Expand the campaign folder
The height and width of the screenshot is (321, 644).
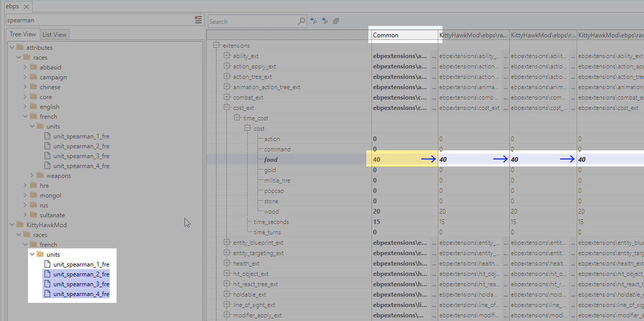tap(25, 77)
